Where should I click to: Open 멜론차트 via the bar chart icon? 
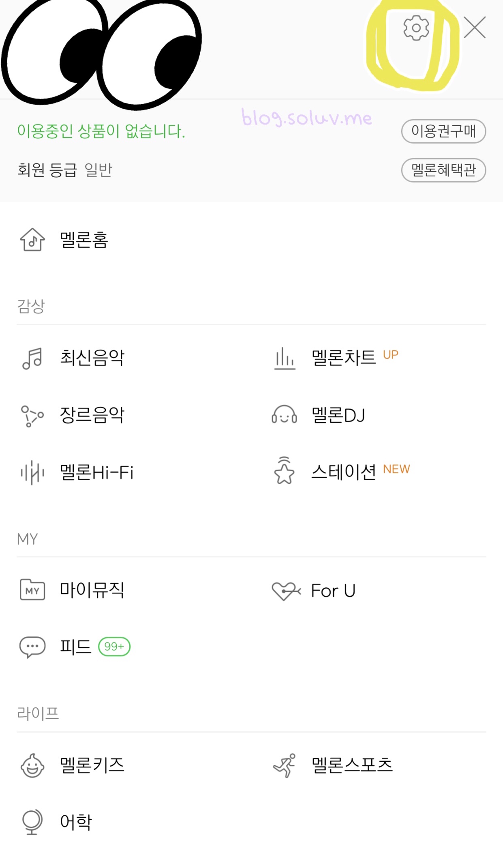285,358
